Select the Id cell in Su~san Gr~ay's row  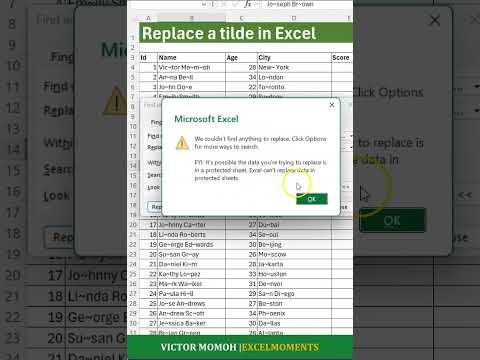tap(148, 254)
